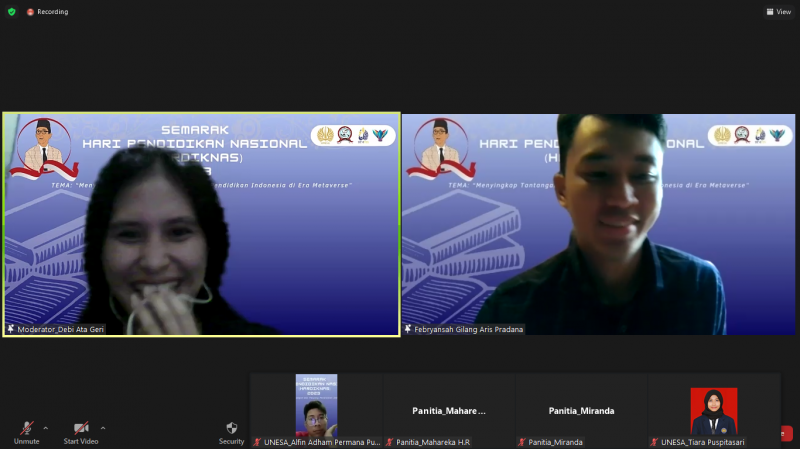The width and height of the screenshot is (800, 449).
Task: Click pin icon beside Febryansah Gilang name
Action: 408,329
